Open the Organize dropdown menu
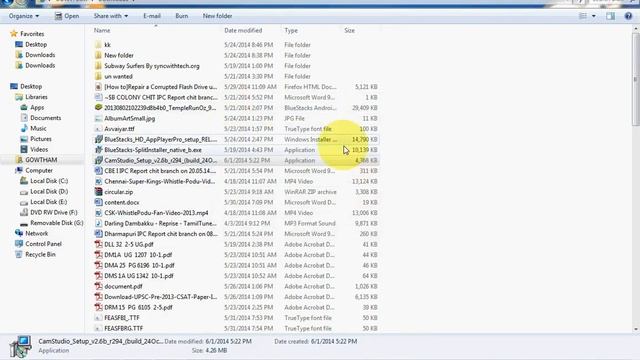The image size is (640, 360). point(24,16)
